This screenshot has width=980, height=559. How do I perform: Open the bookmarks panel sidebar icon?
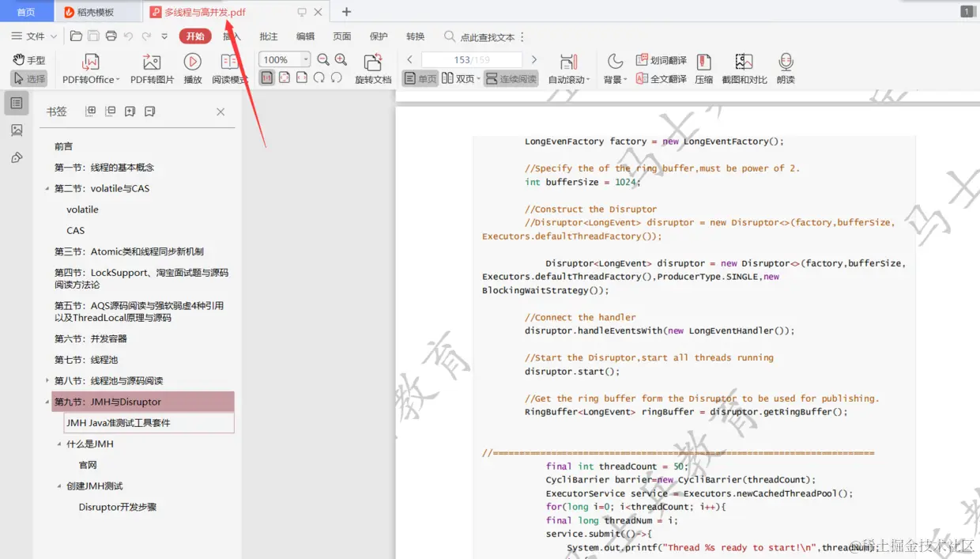click(17, 102)
